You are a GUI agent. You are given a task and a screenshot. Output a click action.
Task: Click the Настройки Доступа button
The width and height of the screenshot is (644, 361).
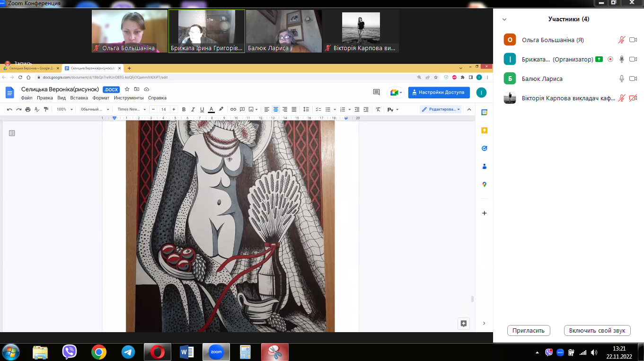(x=439, y=92)
